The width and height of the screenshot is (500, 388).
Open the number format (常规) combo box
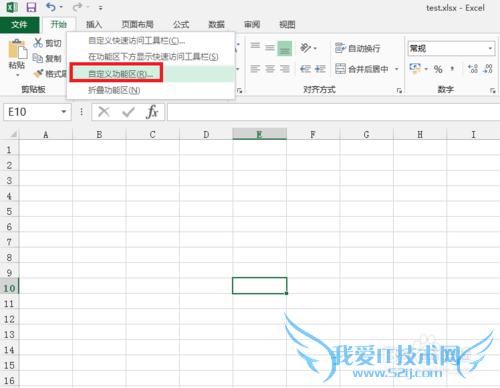(451, 49)
